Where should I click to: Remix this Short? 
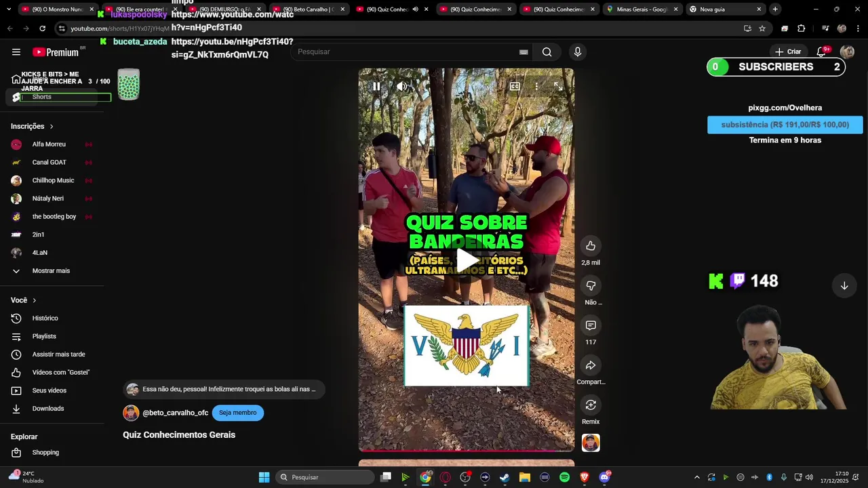(x=591, y=405)
